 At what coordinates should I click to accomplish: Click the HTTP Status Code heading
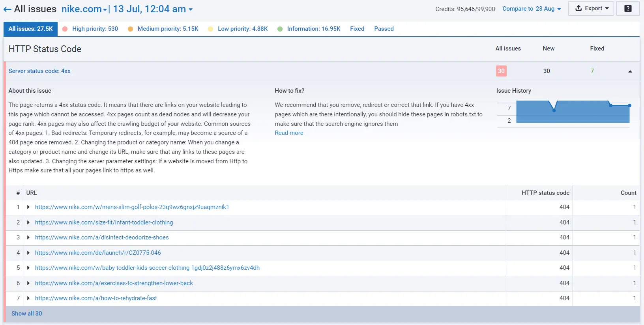45,49
